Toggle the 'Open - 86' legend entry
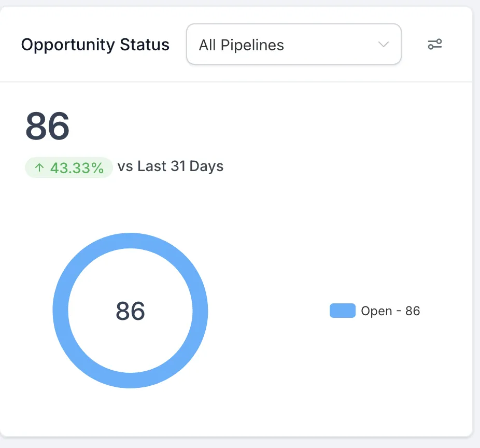Viewport: 480px width, 448px height. point(375,311)
